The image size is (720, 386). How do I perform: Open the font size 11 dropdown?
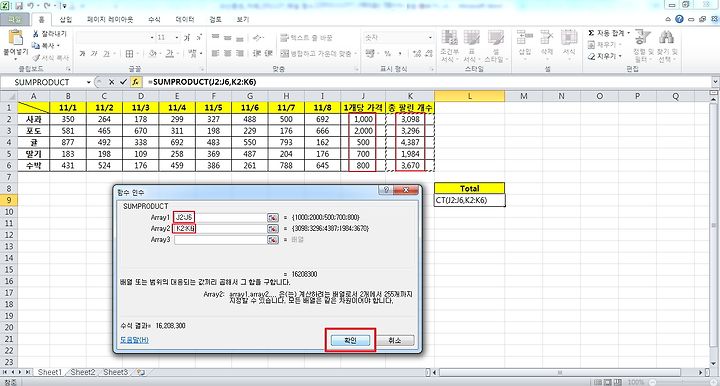point(177,38)
